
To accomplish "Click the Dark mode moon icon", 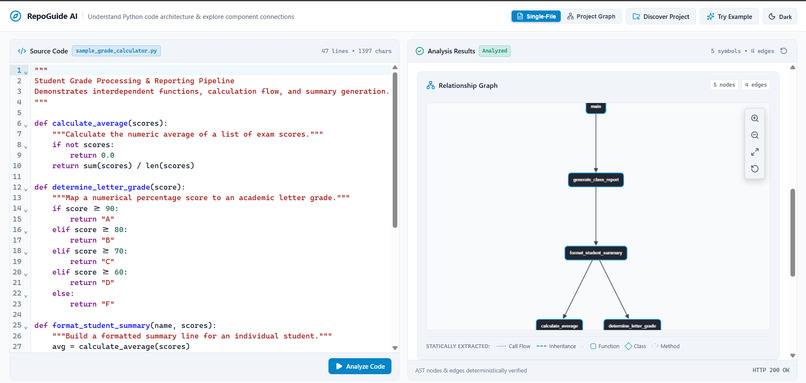I will click(x=772, y=16).
